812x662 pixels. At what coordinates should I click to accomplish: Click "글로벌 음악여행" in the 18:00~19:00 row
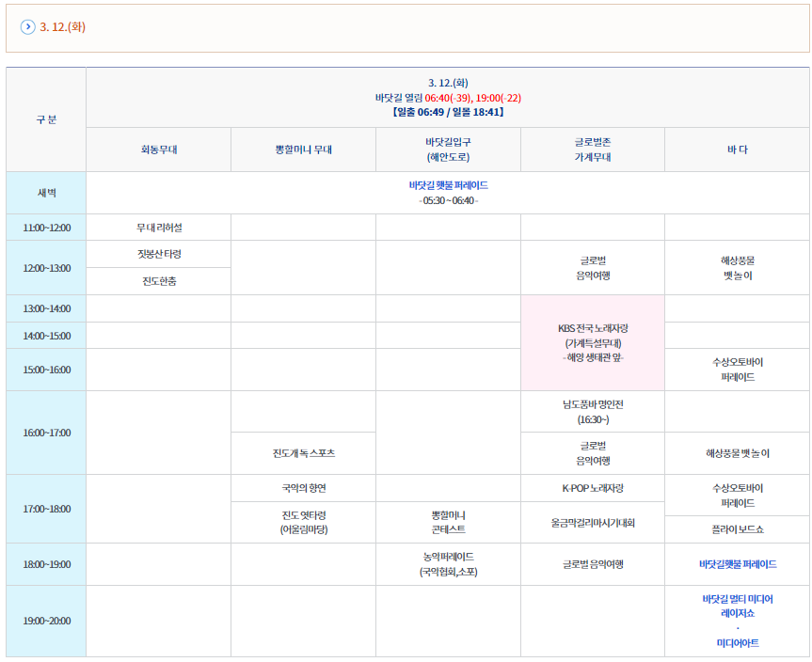593,565
